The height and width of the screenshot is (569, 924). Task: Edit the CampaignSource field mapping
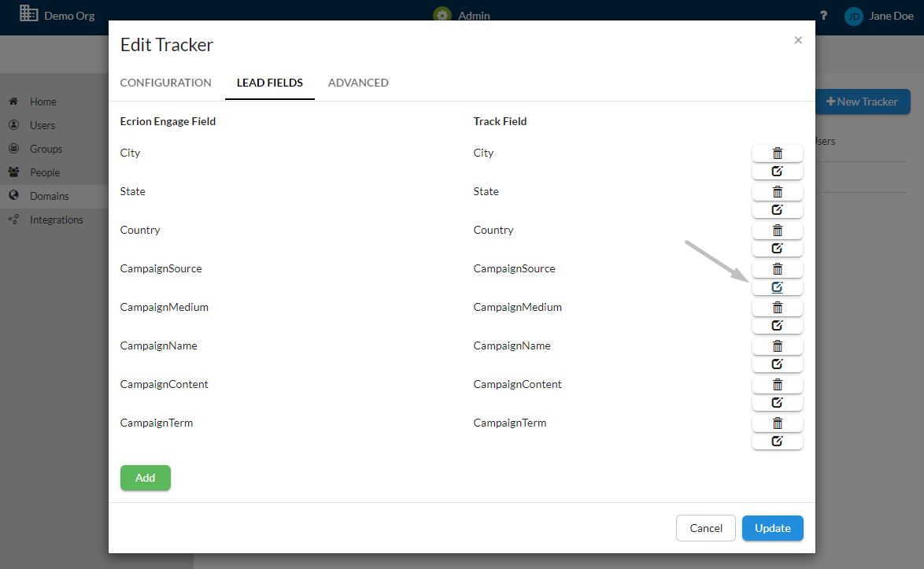click(x=778, y=286)
